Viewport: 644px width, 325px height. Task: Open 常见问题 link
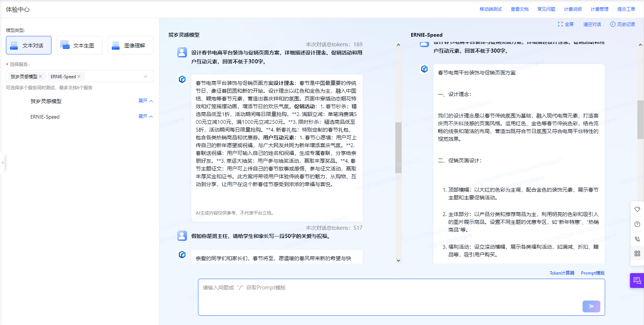tap(546, 9)
